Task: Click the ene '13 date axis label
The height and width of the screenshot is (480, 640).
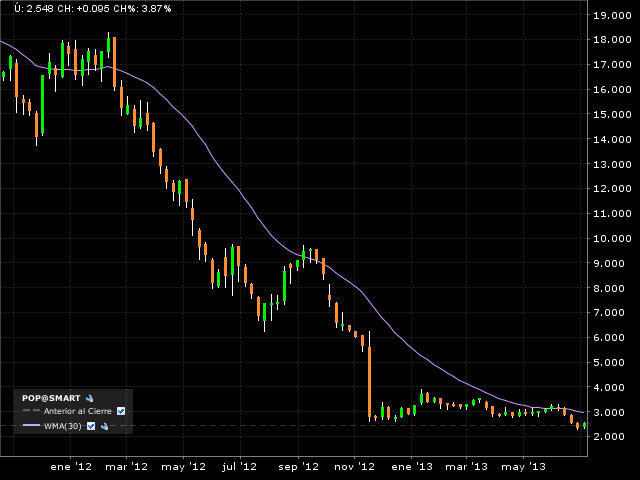Action: click(x=412, y=467)
